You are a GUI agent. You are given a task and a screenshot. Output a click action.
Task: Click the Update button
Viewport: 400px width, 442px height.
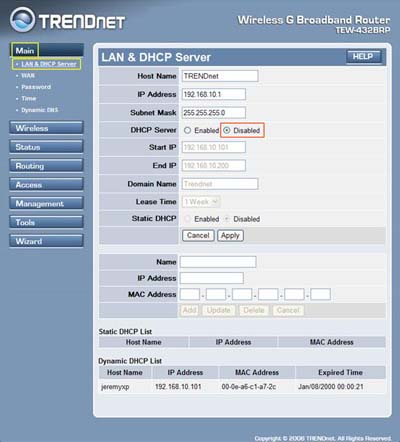pyautogui.click(x=219, y=310)
